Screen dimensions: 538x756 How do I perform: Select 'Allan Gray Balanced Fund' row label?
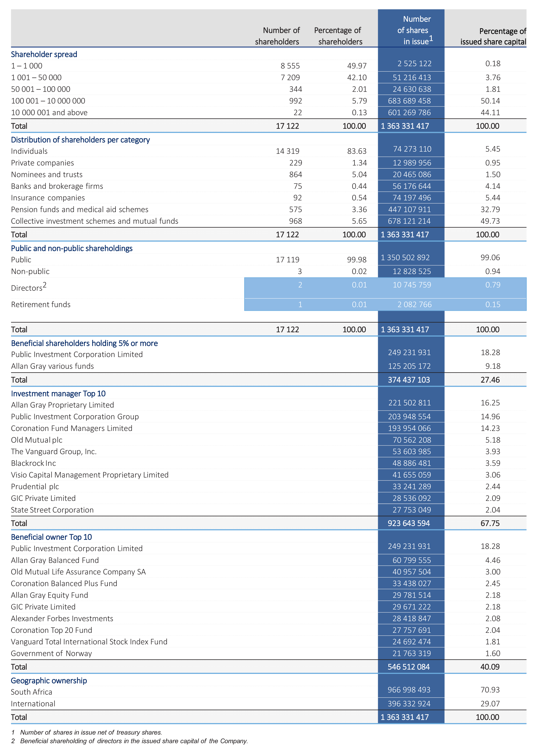pyautogui.click(x=55, y=560)
